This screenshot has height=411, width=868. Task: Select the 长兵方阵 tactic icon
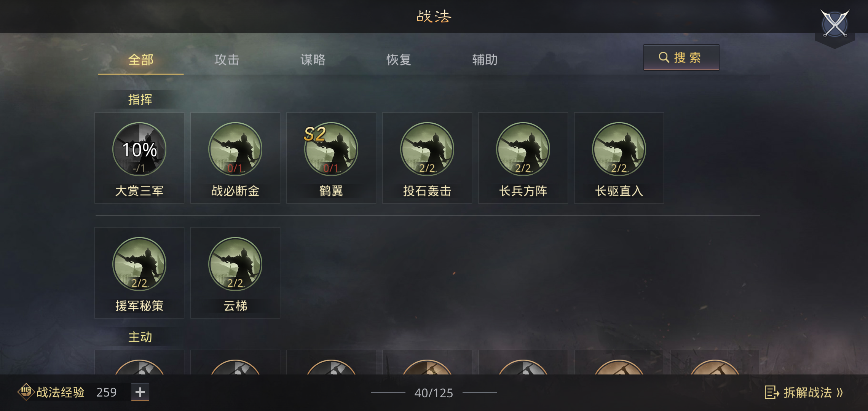tap(523, 149)
